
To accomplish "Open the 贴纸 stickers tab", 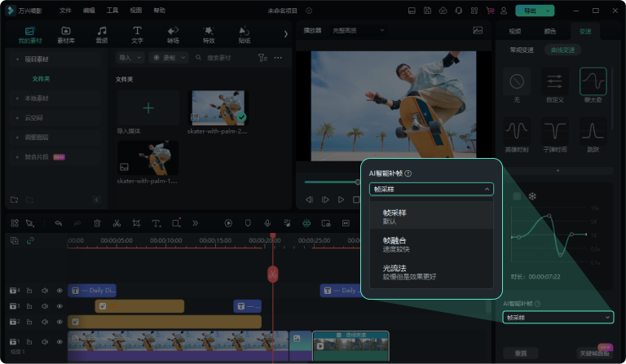I will click(244, 35).
